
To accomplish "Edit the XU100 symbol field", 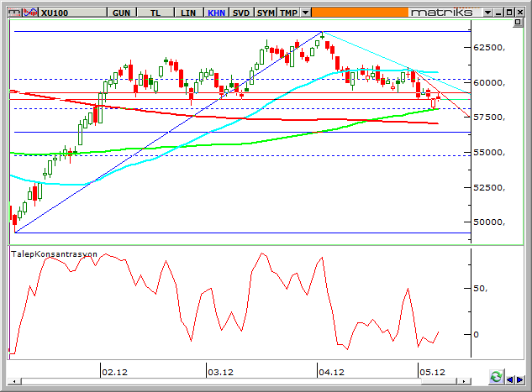I will click(x=73, y=13).
